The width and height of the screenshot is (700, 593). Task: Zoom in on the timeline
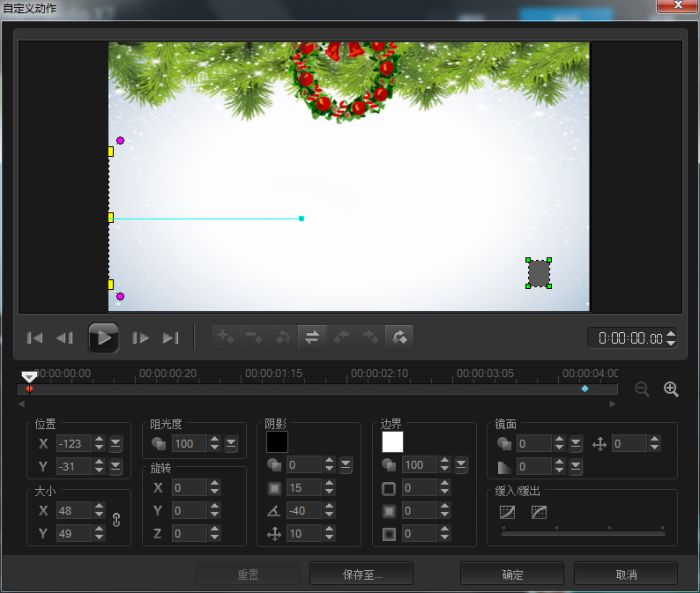(671, 389)
